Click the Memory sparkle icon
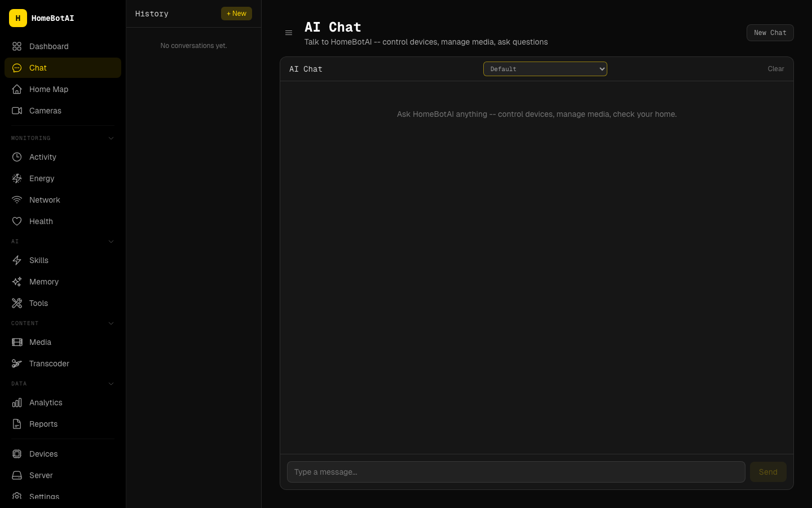This screenshot has height=508, width=812. pos(17,282)
